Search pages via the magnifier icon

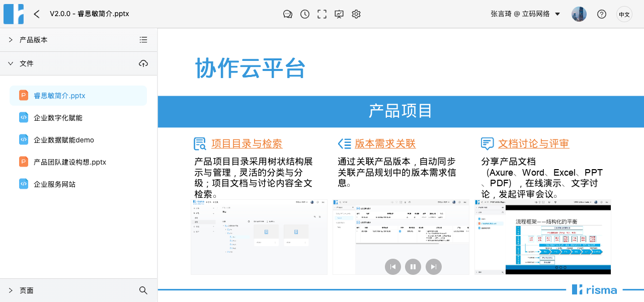(143, 290)
